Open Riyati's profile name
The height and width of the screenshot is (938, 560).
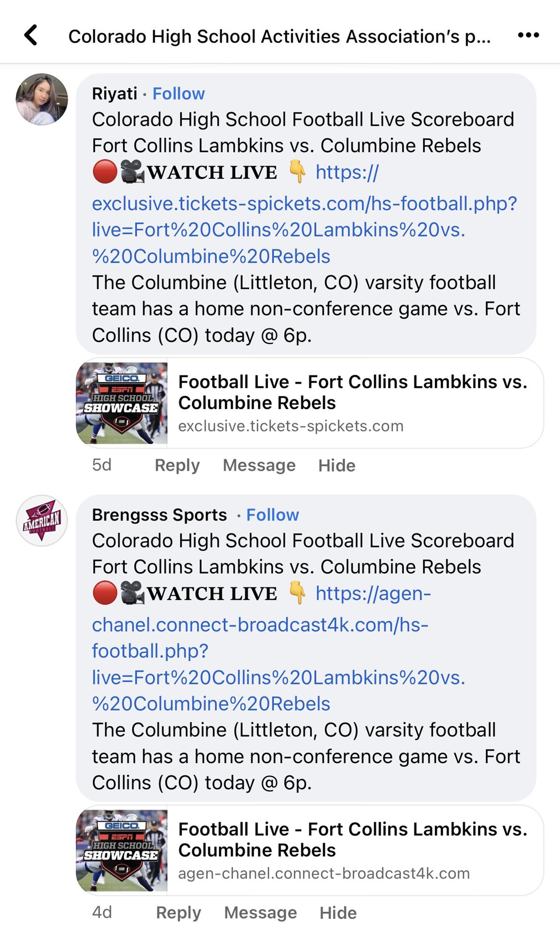(114, 94)
